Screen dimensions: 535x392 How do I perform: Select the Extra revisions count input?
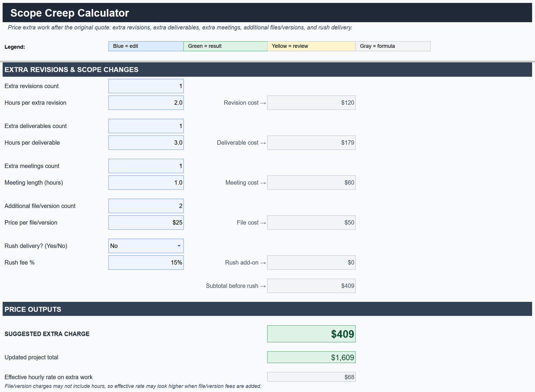click(146, 86)
